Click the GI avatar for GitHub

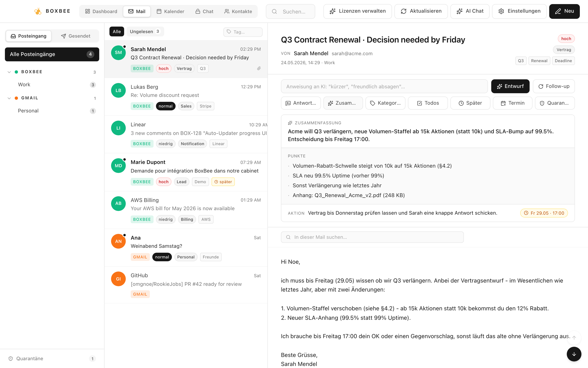click(118, 279)
